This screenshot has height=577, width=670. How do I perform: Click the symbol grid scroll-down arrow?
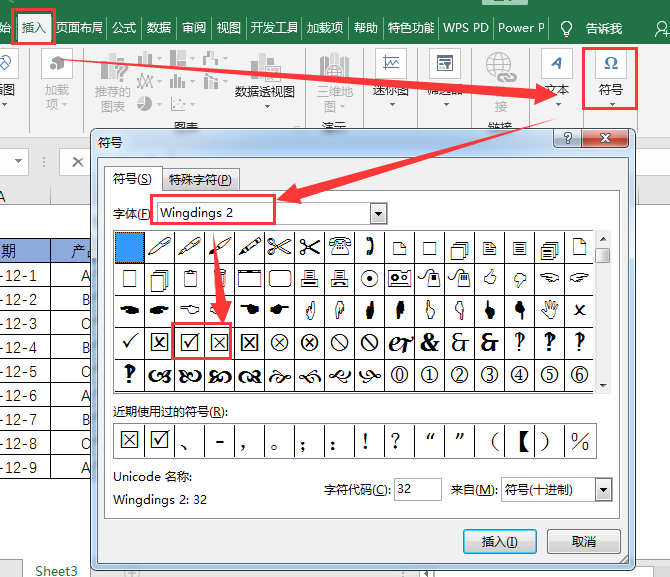pos(603,386)
